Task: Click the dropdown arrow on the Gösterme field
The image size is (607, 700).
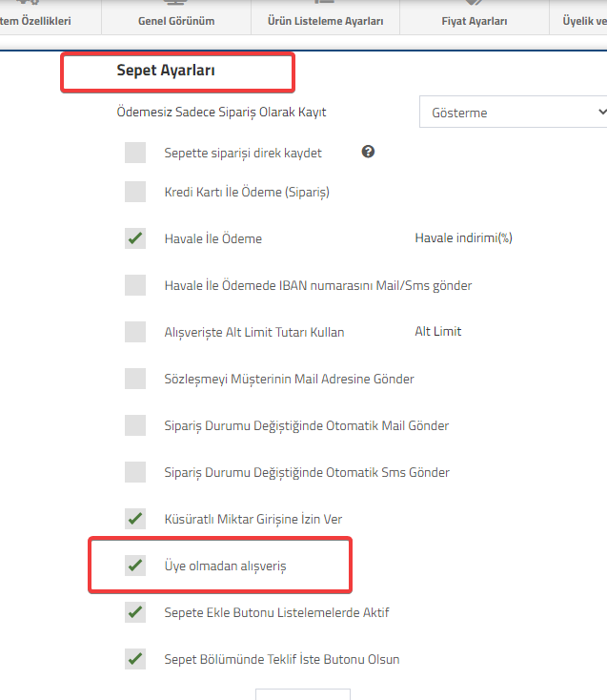Action: pyautogui.click(x=602, y=112)
